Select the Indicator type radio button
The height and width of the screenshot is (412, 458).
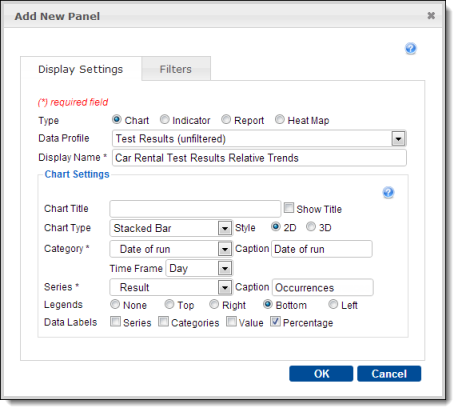click(x=164, y=119)
